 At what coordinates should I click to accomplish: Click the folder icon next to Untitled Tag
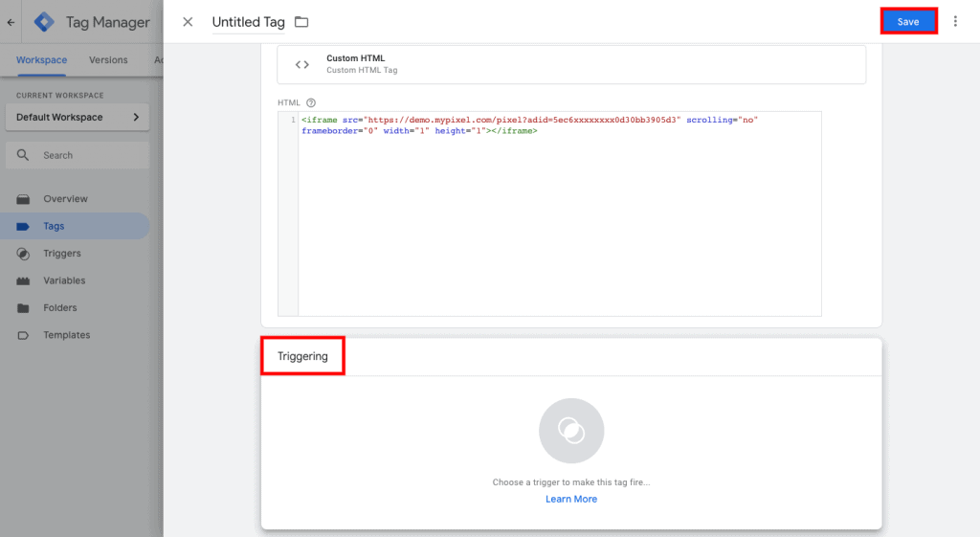click(301, 22)
